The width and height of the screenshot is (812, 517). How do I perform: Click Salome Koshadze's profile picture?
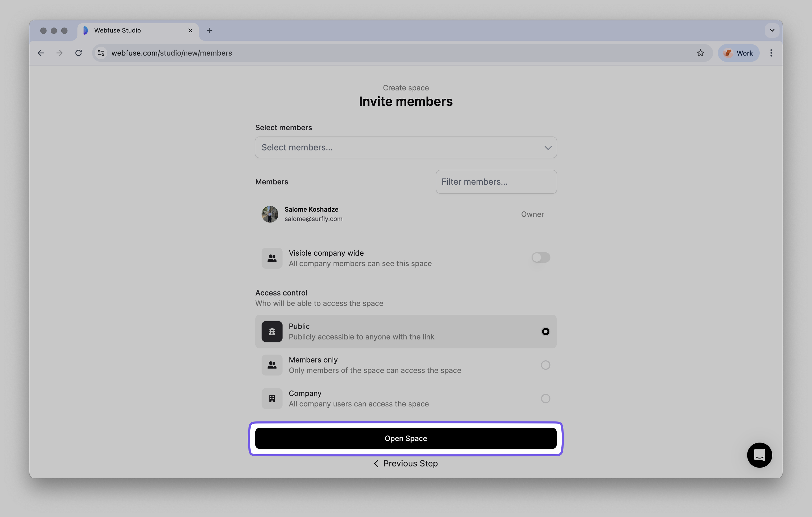click(269, 214)
